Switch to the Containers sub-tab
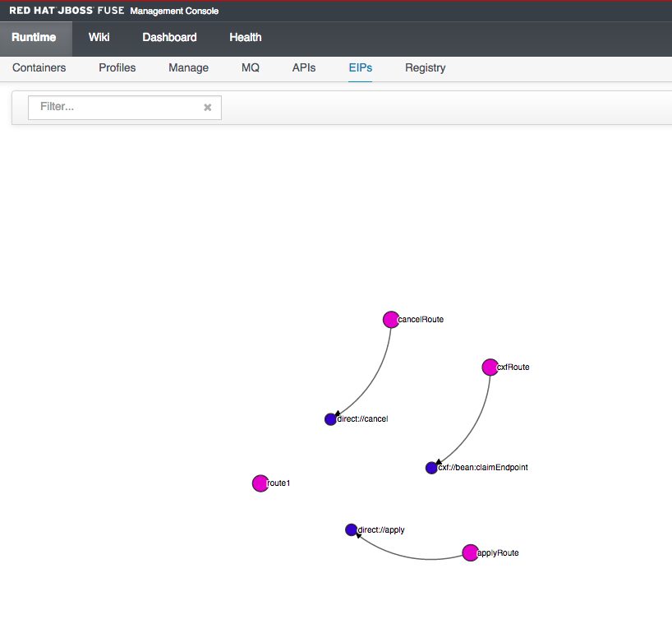This screenshot has height=633, width=672. click(39, 67)
